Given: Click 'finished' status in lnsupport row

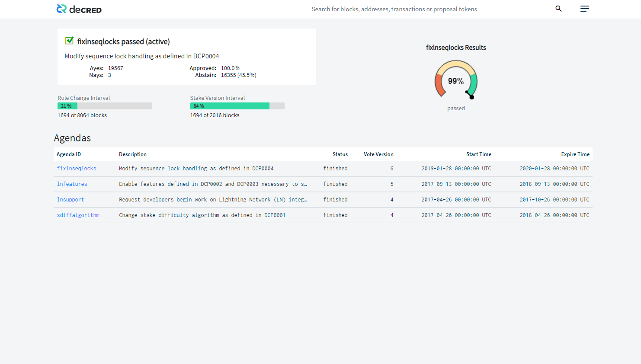Looking at the screenshot, I should (x=336, y=200).
